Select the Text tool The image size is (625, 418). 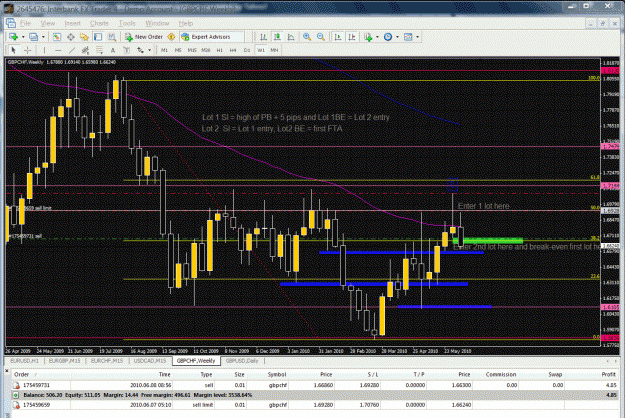click(x=113, y=50)
